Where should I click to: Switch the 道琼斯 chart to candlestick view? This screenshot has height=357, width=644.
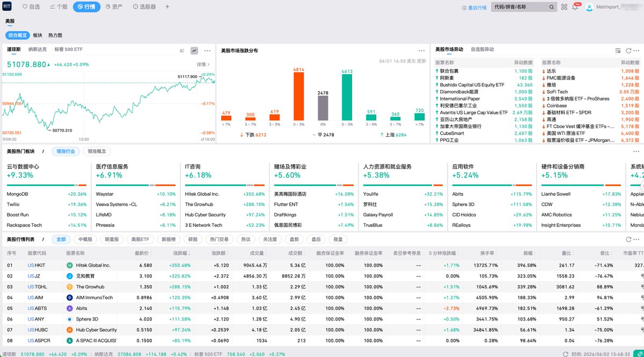tap(182, 50)
